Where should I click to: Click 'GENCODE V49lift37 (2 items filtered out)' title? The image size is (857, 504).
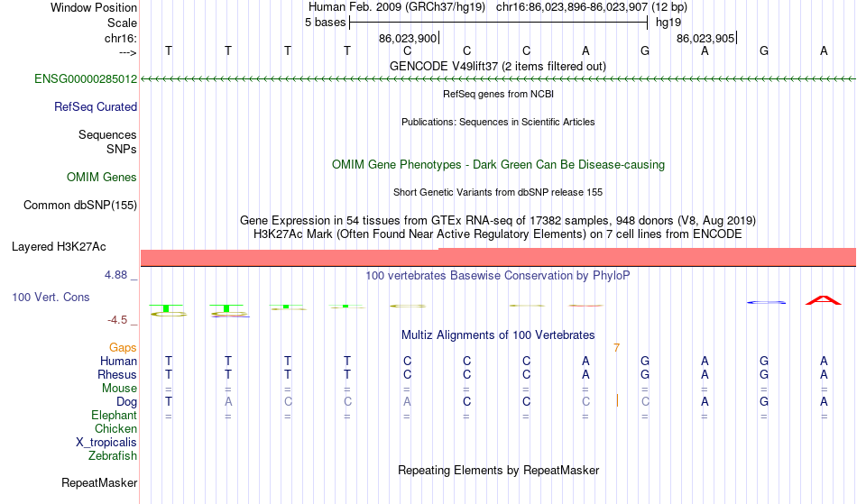pos(498,66)
